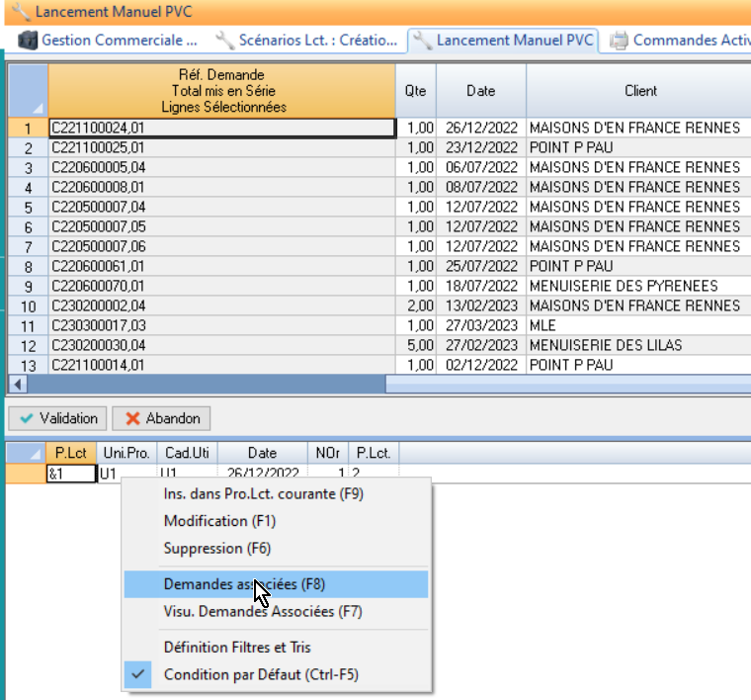Open Modification (F1) in context menu

(x=219, y=520)
